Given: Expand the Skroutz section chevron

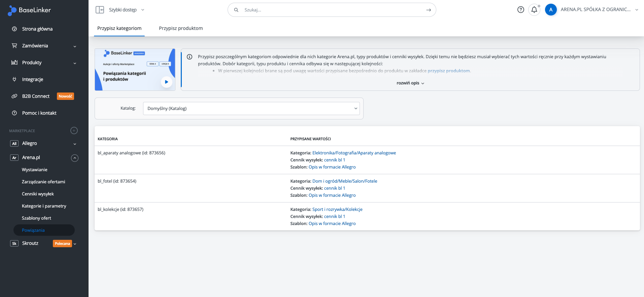Looking at the screenshot, I should coord(75,244).
